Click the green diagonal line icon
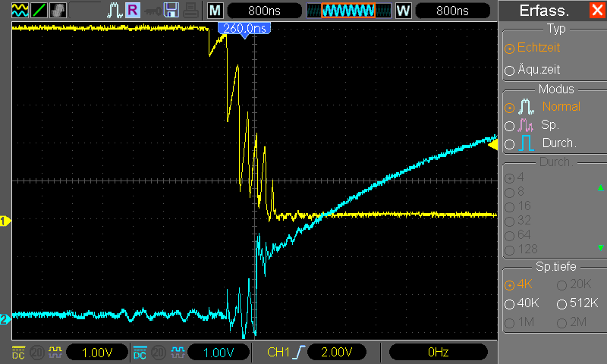The image size is (607, 364). 39,11
